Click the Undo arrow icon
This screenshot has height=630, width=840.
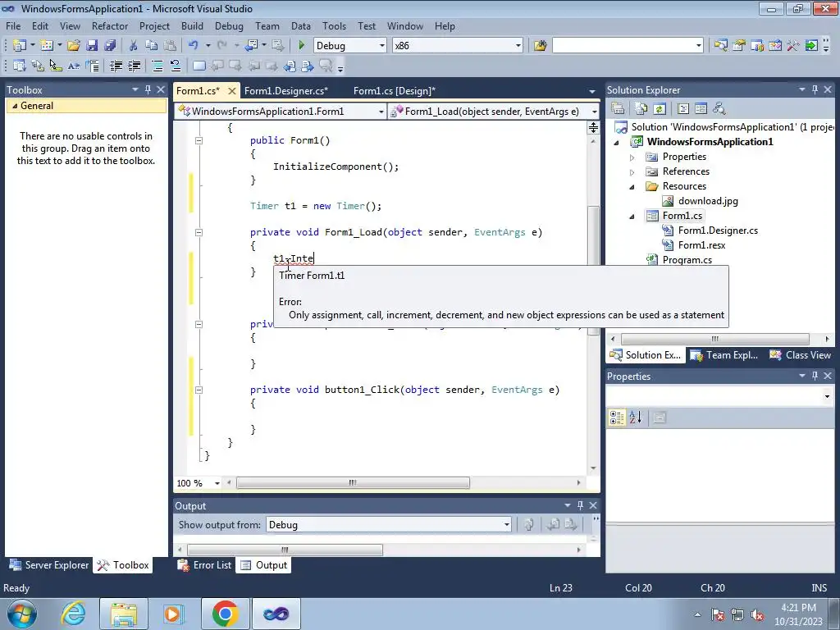click(194, 46)
